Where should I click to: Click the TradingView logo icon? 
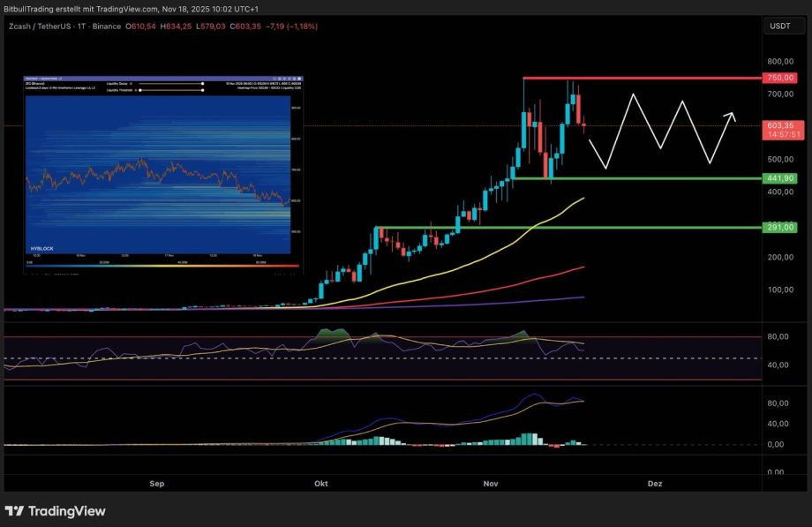point(15,511)
